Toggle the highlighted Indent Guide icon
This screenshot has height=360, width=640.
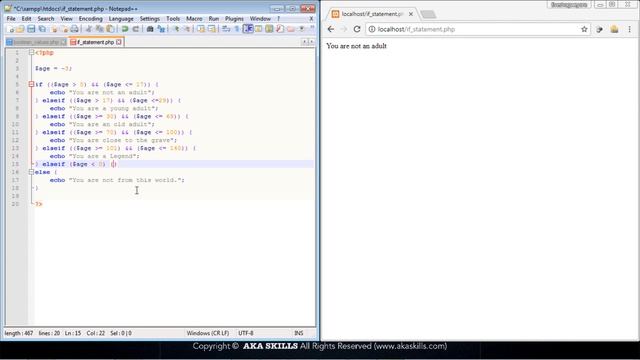click(248, 29)
